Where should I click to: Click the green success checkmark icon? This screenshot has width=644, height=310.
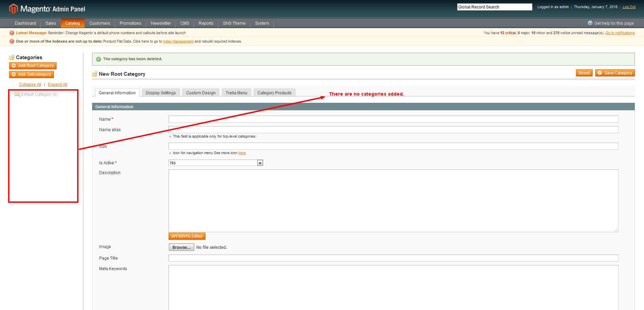tap(98, 59)
